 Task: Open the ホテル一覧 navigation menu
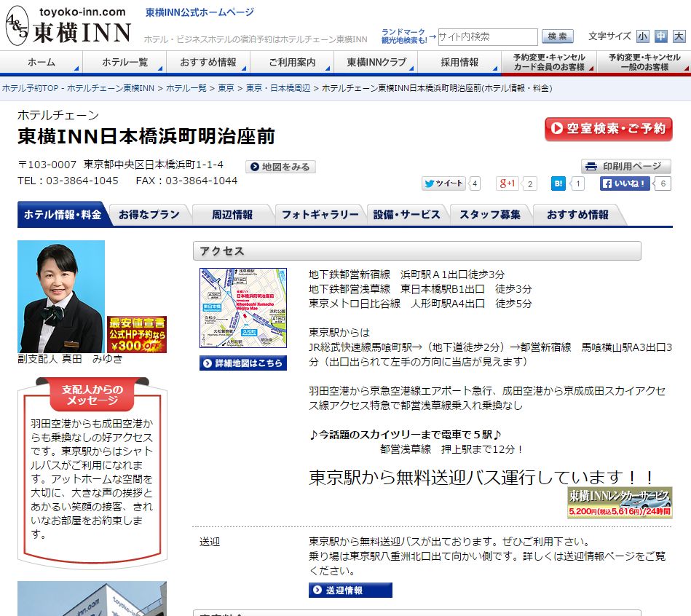click(125, 62)
